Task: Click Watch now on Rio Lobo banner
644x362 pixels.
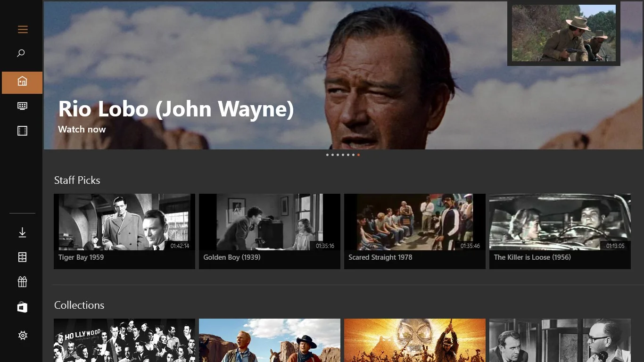Action: [x=82, y=129]
